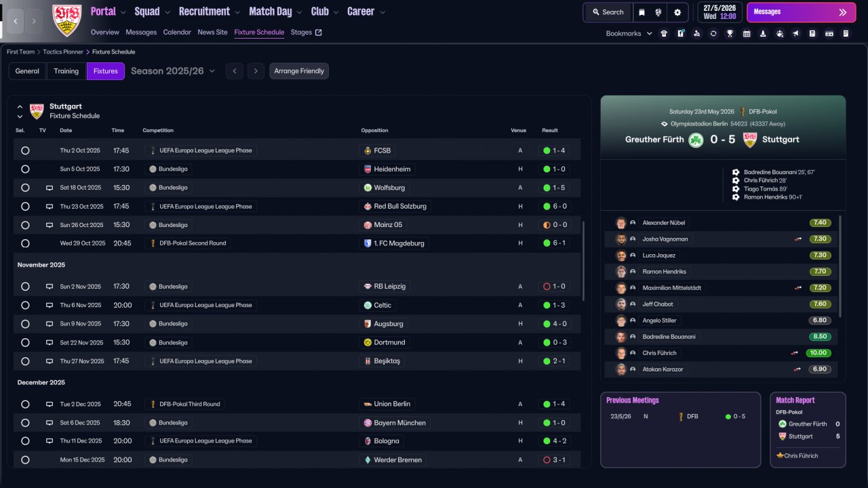
Task: Click the trophy icon in the bookmarks bar
Action: coord(730,33)
